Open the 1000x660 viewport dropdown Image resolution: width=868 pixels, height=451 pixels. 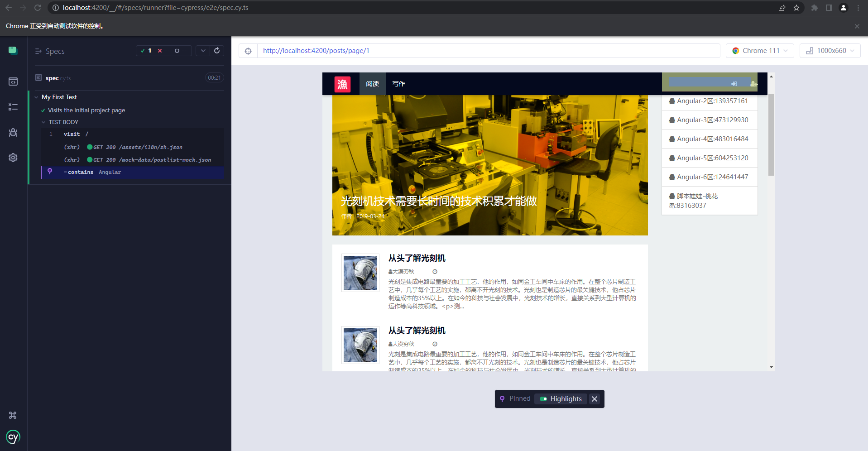[830, 51]
